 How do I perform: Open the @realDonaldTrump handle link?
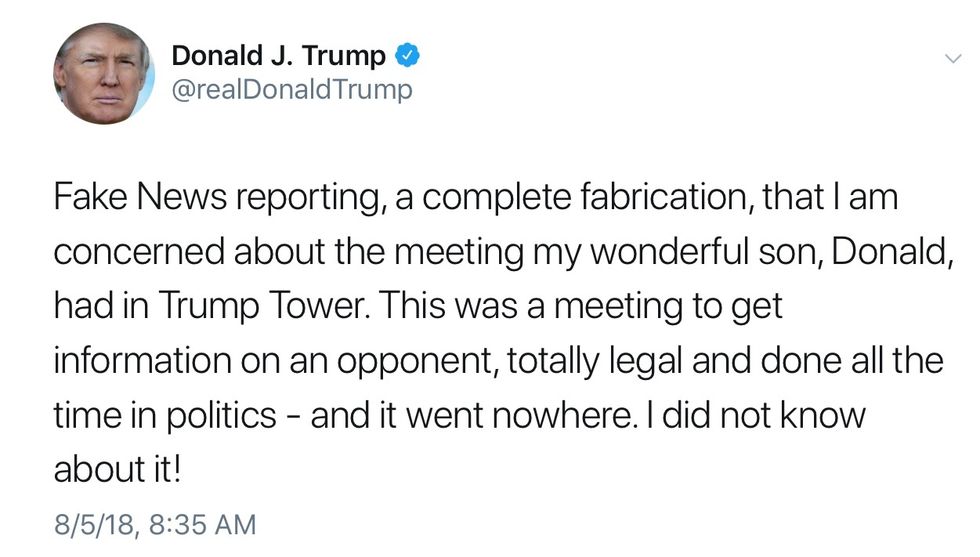tap(292, 90)
